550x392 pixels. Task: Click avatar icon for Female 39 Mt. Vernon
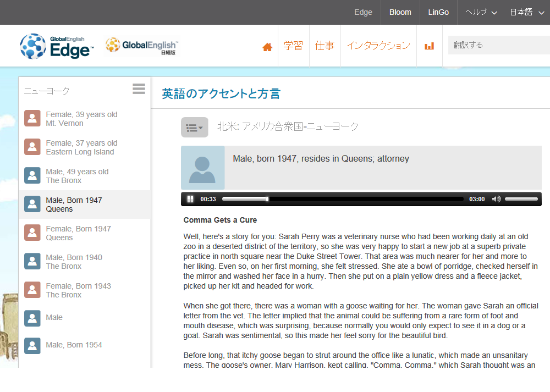(x=32, y=118)
